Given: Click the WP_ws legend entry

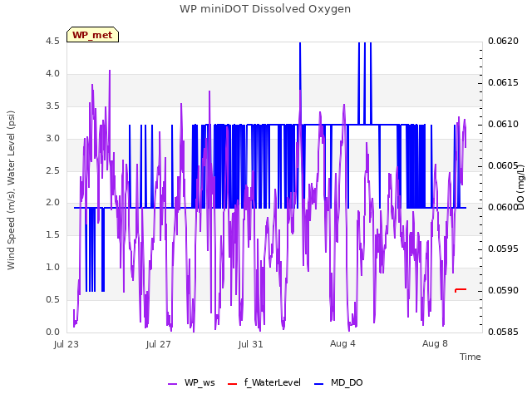Looking at the screenshot, I should pyautogui.click(x=191, y=382).
